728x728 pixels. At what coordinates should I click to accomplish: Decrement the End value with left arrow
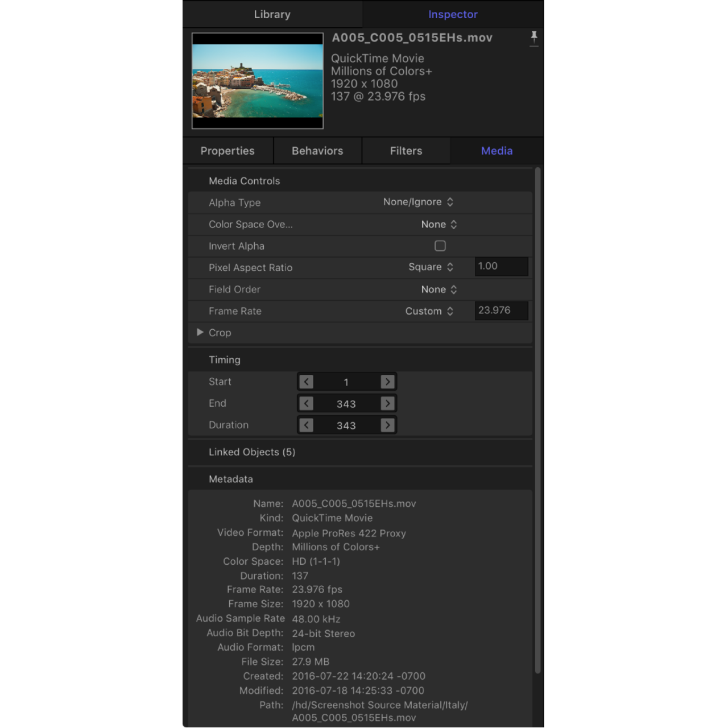pos(306,403)
